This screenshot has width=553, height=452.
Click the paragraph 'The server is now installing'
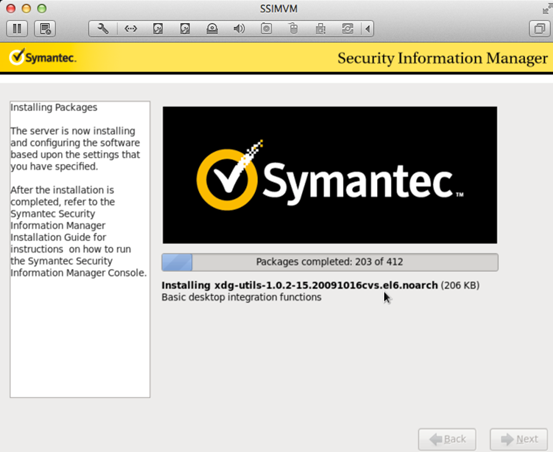[75, 148]
